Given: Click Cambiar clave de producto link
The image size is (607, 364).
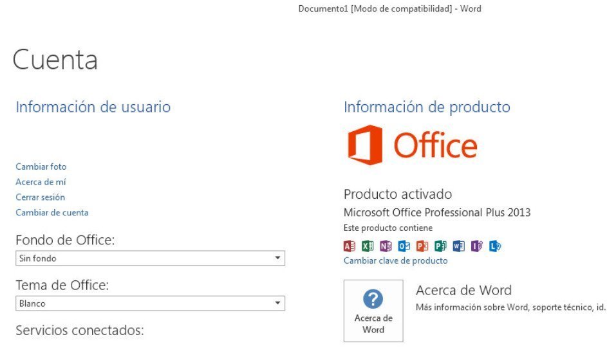Looking at the screenshot, I should point(396,260).
